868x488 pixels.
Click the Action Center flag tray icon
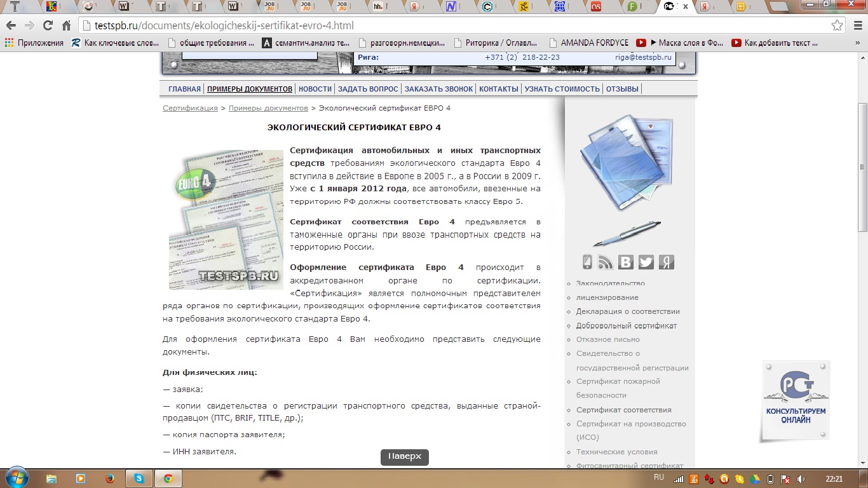coord(785,478)
